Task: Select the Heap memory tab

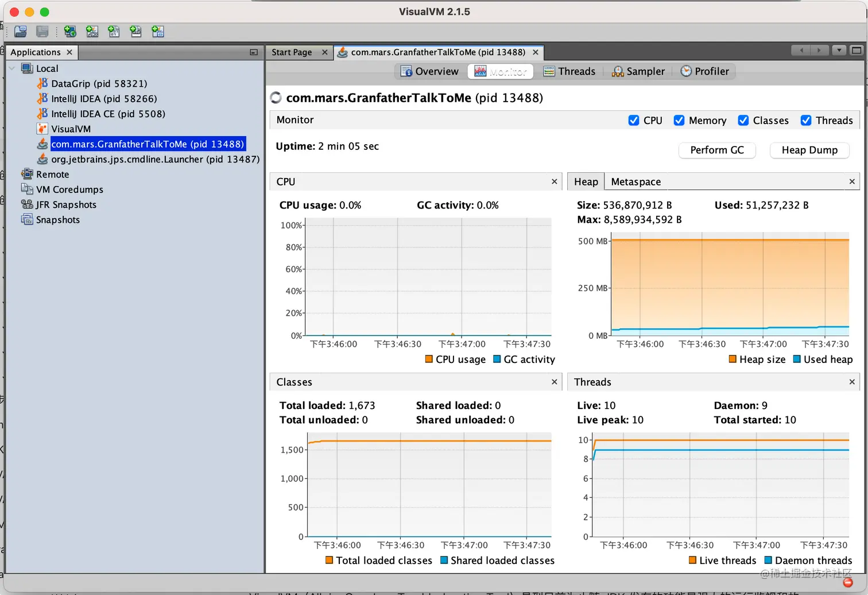Action: click(586, 181)
